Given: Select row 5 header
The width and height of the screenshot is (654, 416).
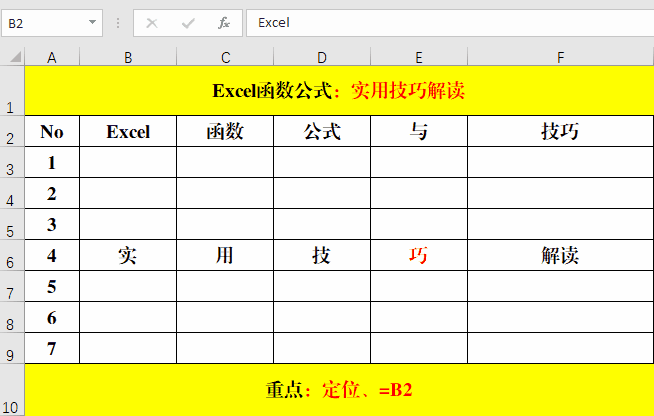Looking at the screenshot, I should click(12, 224).
